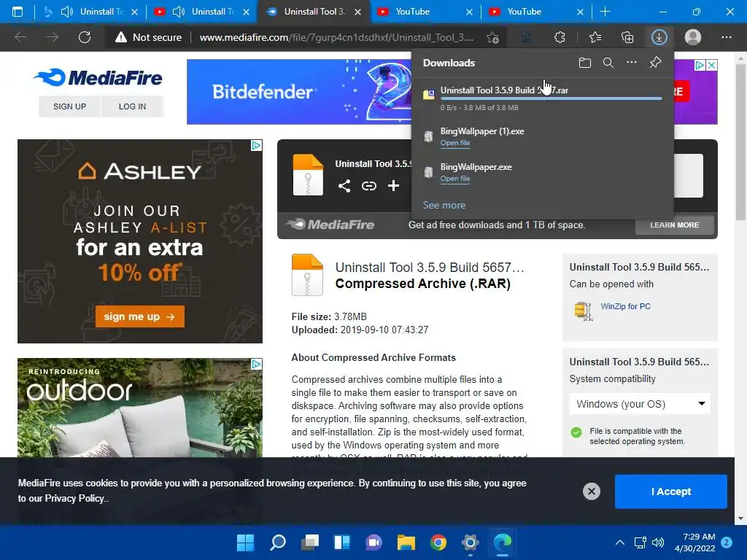Viewport: 747px width, 560px height.
Task: Share the Uninstall Tool file
Action: tap(344, 186)
